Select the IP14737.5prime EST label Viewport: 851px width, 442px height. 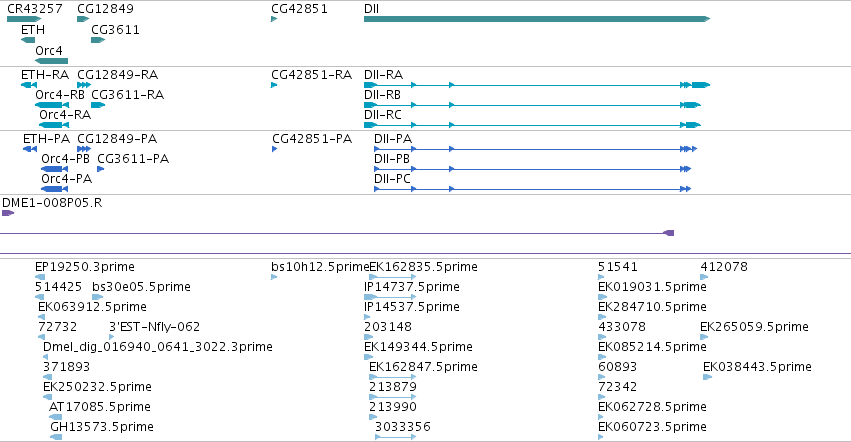(412, 287)
